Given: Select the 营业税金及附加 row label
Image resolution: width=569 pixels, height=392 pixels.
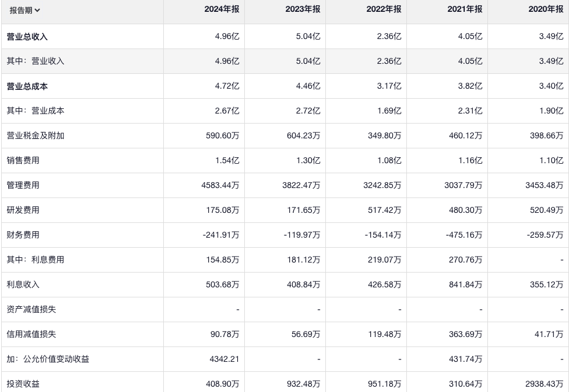Looking at the screenshot, I should [x=35, y=136].
